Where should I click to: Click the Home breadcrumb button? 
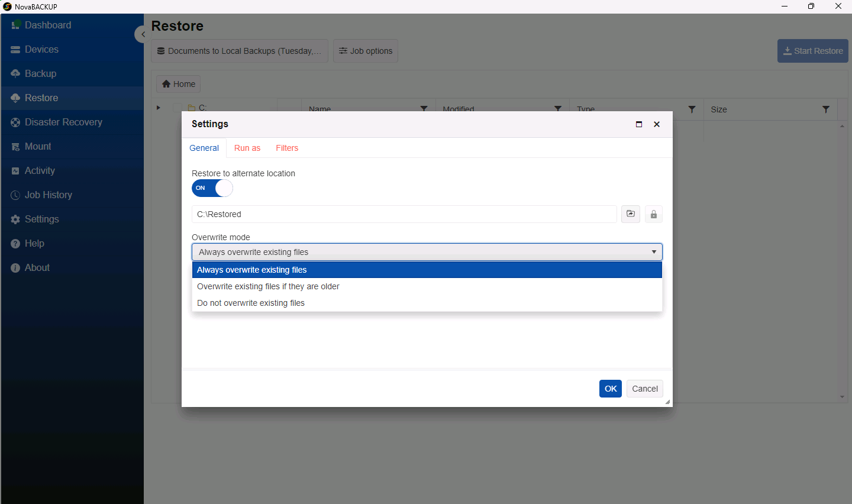(x=179, y=84)
